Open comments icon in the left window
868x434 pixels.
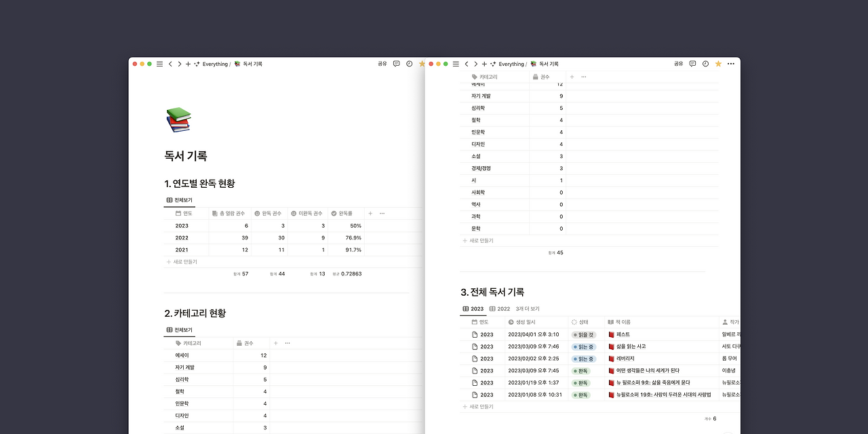[x=397, y=64]
